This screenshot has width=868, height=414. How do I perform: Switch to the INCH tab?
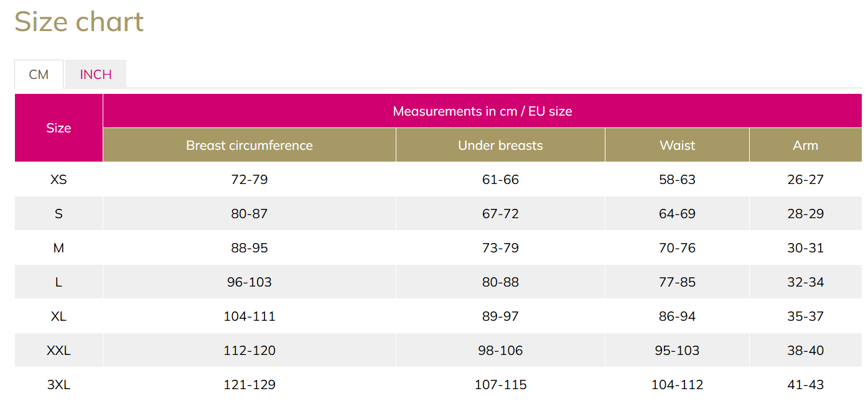click(96, 75)
